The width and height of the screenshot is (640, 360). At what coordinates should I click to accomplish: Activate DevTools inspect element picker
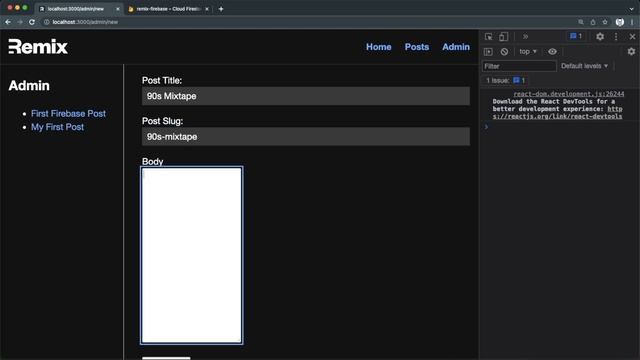(489, 37)
